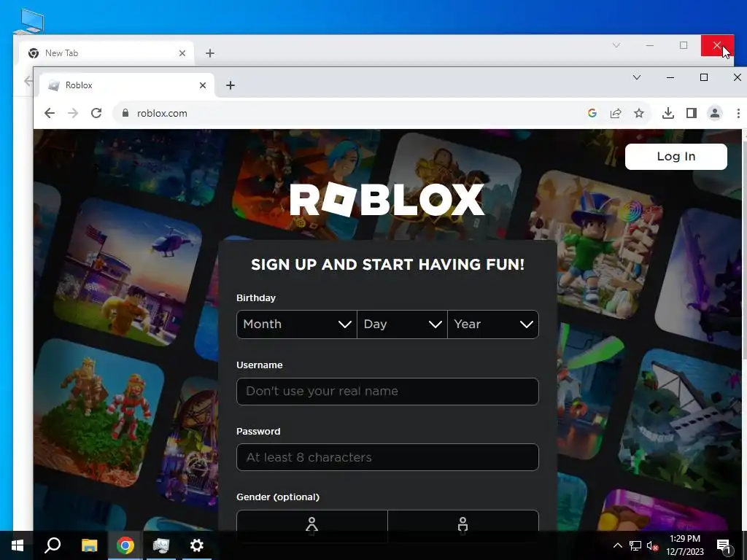Screen dimensions: 747x560
Task: Click the Log In button
Action: point(676,157)
